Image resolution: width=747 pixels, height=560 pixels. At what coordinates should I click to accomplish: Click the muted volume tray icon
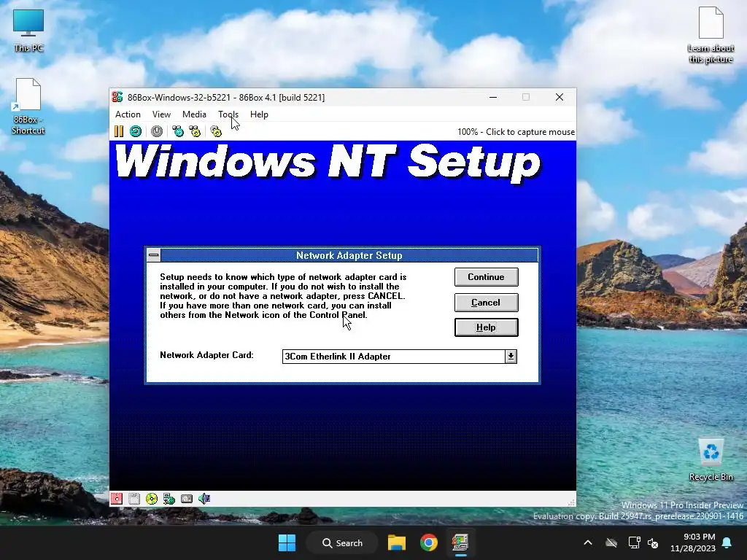tap(653, 542)
